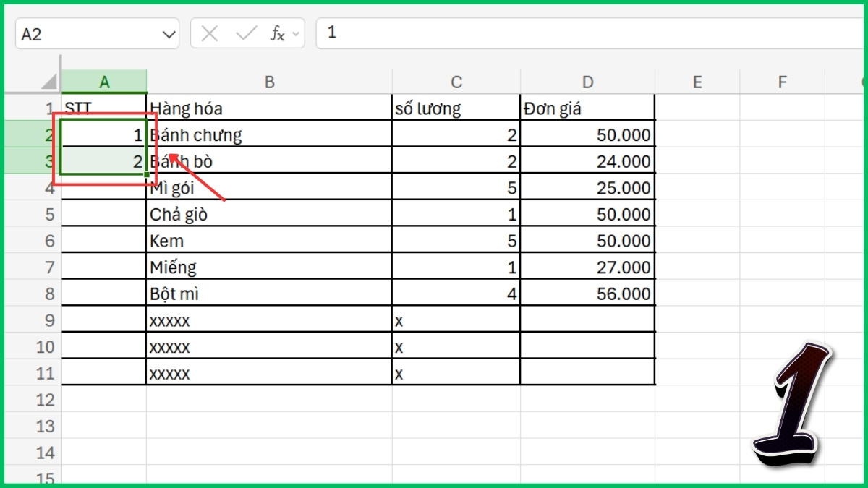
Task: Click the cancel X icon in formula bar
Action: pyautogui.click(x=210, y=33)
